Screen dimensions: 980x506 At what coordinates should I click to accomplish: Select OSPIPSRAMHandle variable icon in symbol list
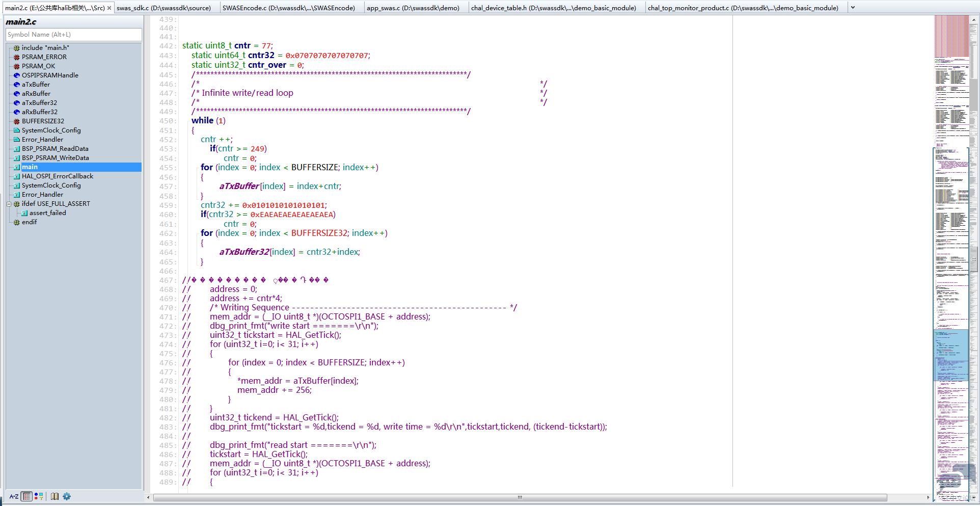tap(17, 75)
